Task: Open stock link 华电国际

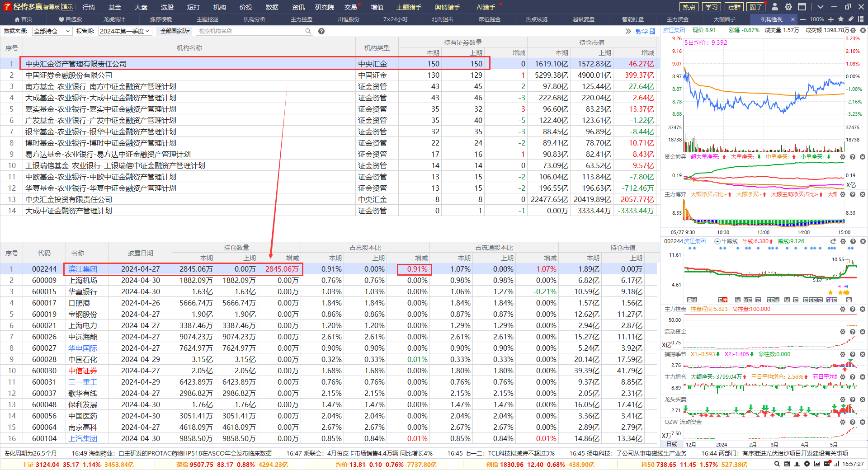Action: point(83,348)
